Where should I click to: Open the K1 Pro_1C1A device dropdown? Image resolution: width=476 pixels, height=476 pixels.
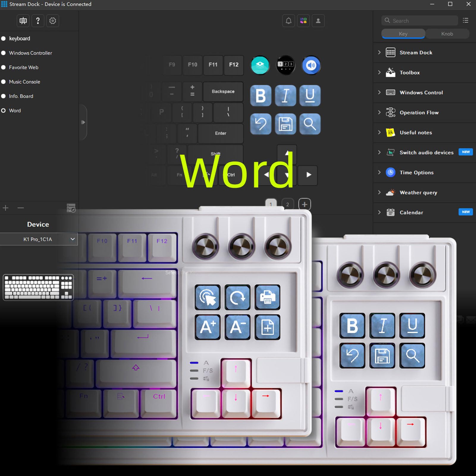pos(39,239)
